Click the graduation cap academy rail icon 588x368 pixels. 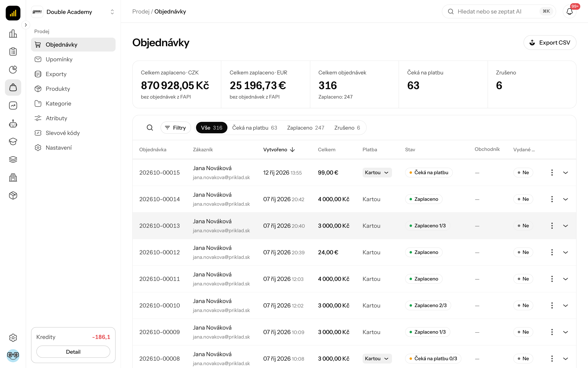coord(13,141)
